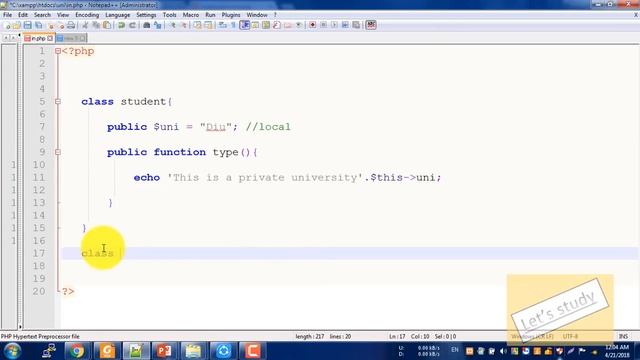Show the Function List panel icon

coord(277,25)
